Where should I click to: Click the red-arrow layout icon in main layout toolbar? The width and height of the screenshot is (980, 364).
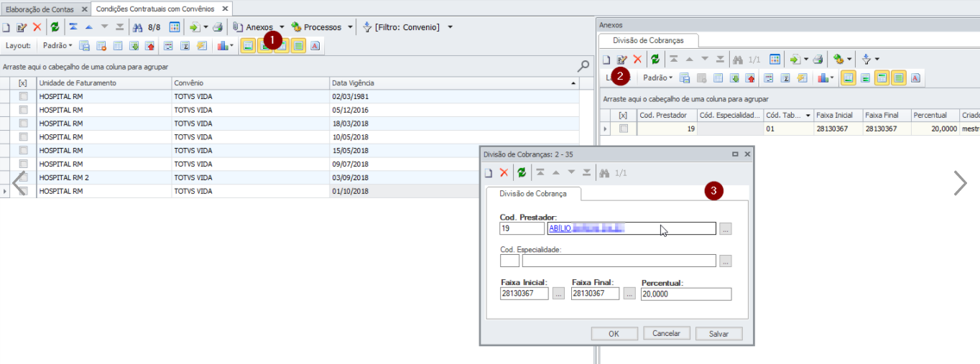coord(149,45)
